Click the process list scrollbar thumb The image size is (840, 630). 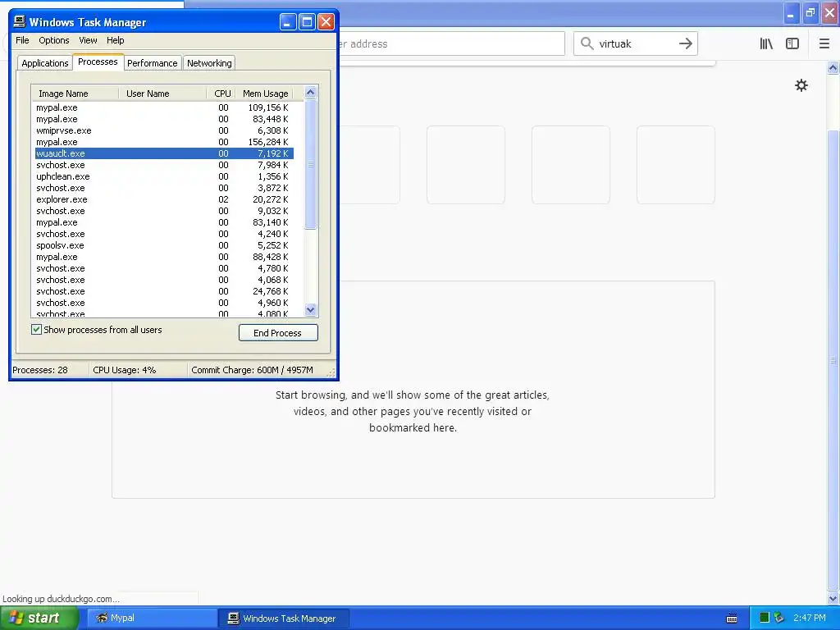pyautogui.click(x=310, y=164)
